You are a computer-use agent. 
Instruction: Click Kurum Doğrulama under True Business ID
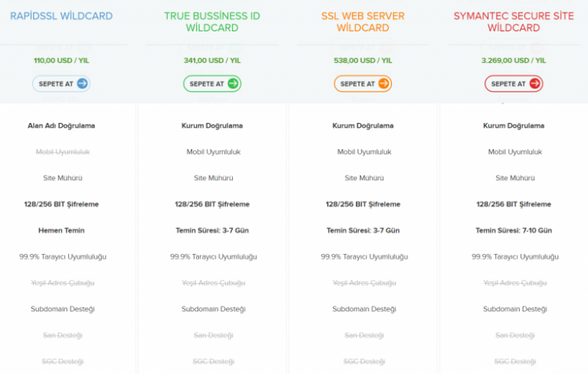[212, 125]
